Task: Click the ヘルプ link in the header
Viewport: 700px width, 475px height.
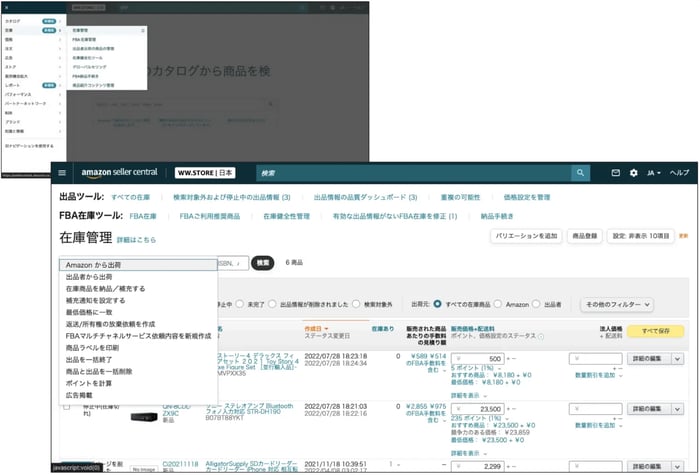Action: tap(679, 173)
